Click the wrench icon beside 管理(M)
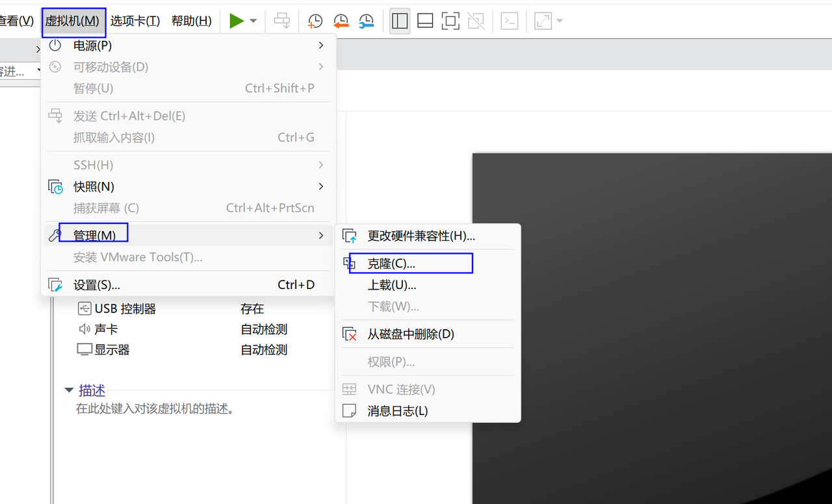 (55, 235)
